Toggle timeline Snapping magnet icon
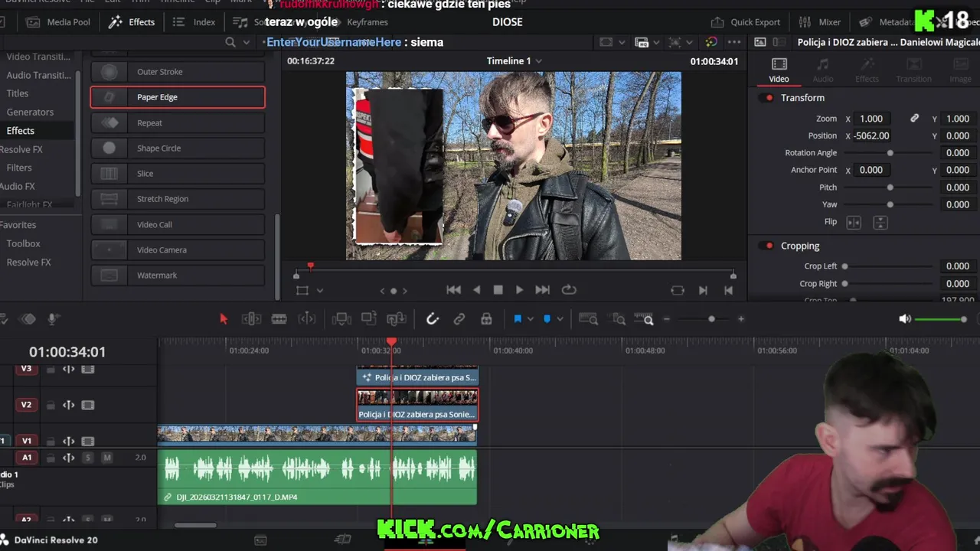The width and height of the screenshot is (980, 551). [433, 319]
